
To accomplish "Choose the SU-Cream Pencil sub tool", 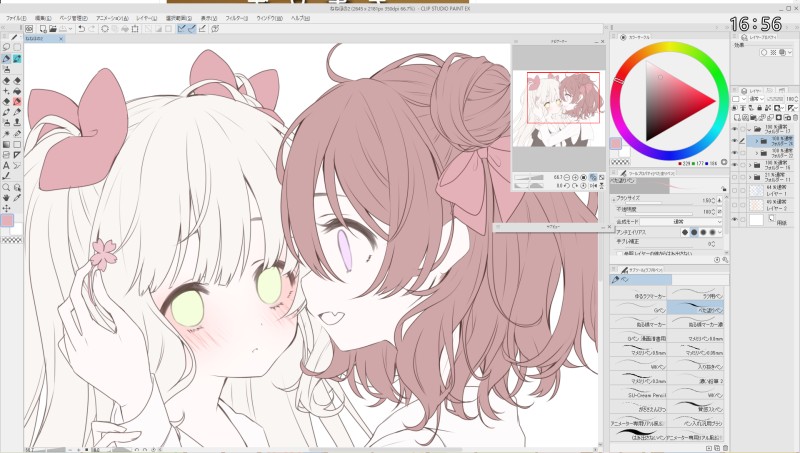I will [638, 393].
